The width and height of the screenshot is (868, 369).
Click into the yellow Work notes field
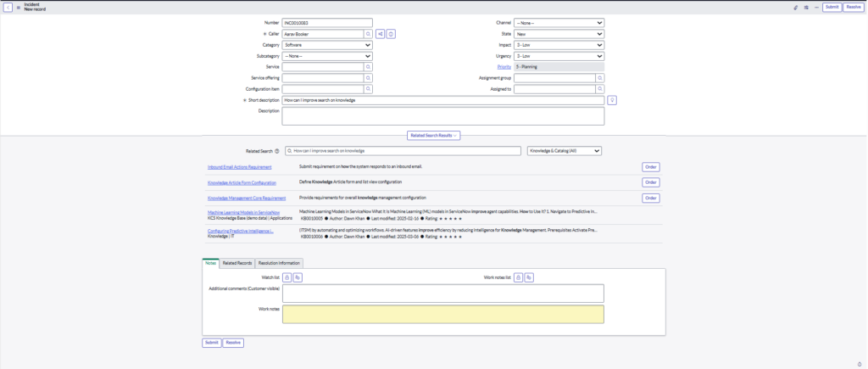(x=443, y=314)
